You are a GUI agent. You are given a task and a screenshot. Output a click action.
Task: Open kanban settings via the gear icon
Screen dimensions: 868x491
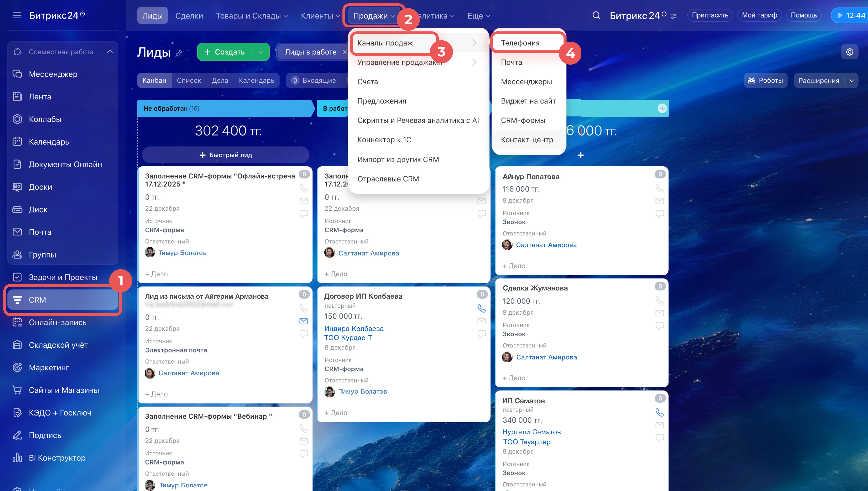pos(849,52)
